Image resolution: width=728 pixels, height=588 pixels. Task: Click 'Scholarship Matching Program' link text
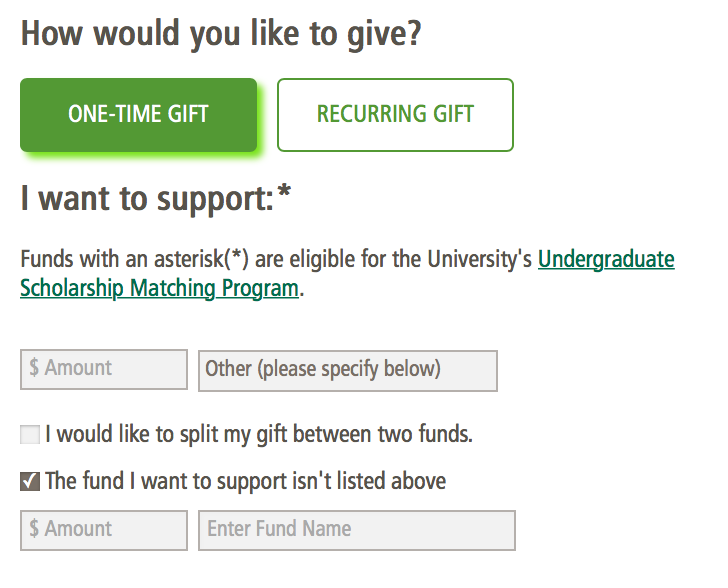159,289
